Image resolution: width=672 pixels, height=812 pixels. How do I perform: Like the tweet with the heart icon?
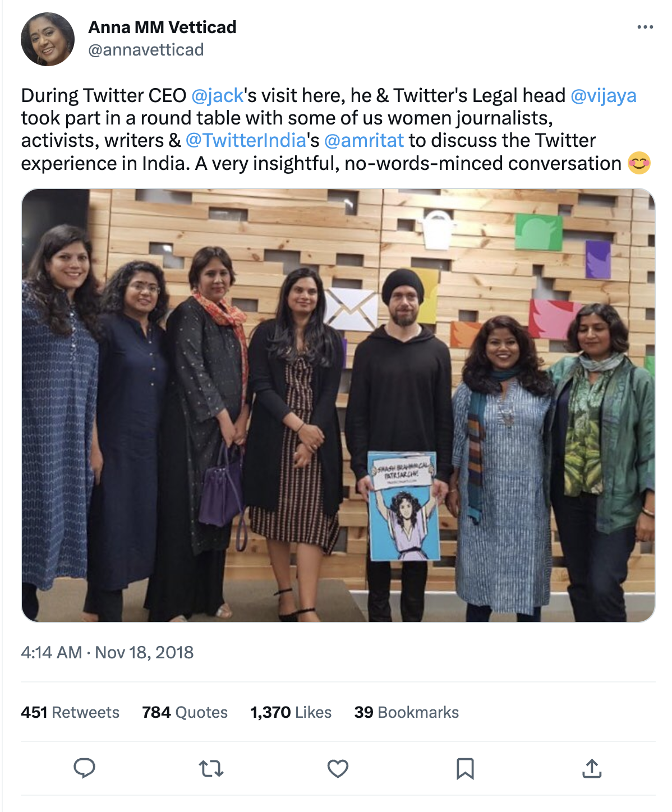click(338, 768)
